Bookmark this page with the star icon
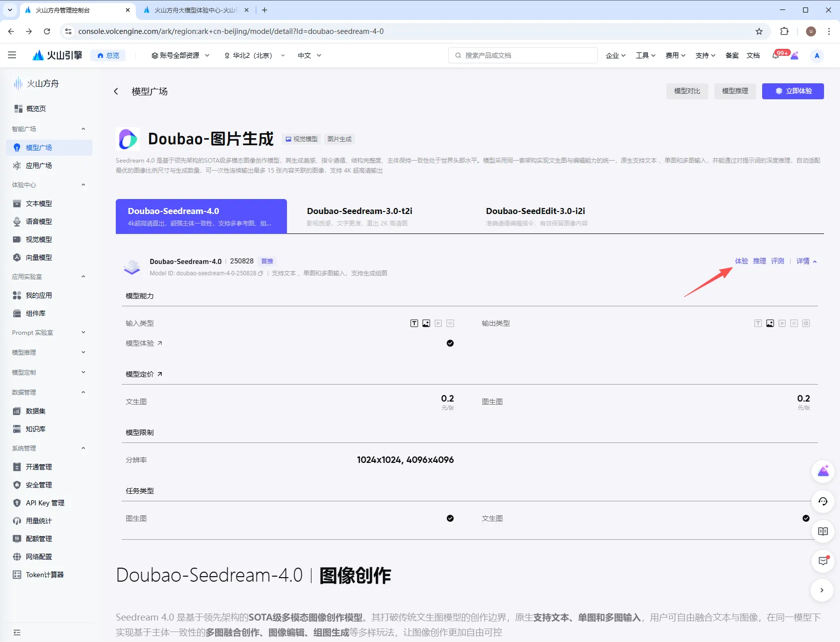This screenshot has width=840, height=642. coord(759,31)
